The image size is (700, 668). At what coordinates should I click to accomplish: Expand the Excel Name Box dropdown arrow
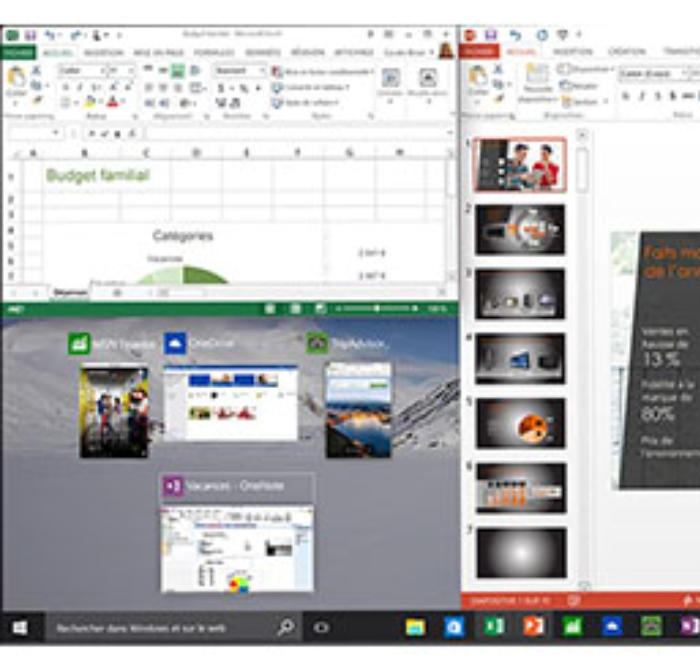point(56,133)
